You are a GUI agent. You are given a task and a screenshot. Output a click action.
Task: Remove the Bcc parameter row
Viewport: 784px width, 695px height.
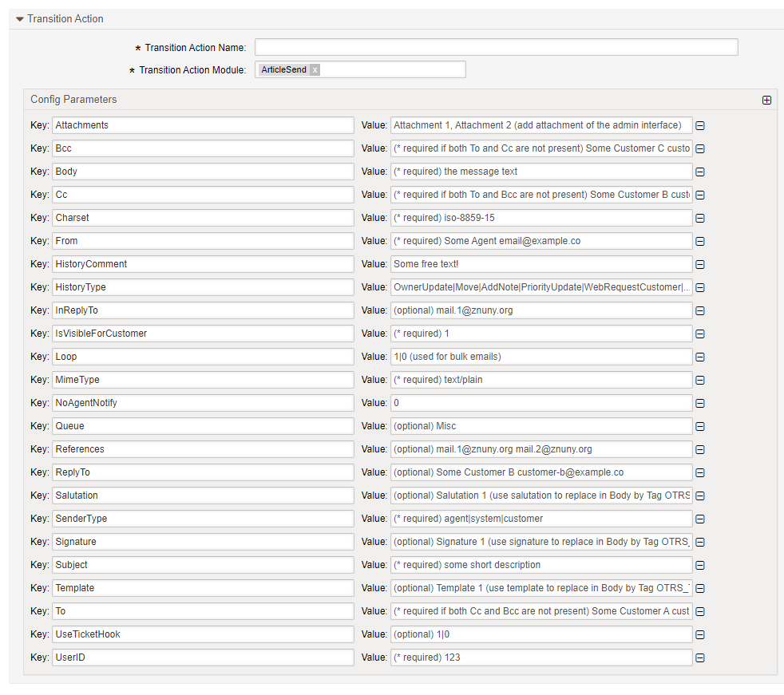(700, 148)
